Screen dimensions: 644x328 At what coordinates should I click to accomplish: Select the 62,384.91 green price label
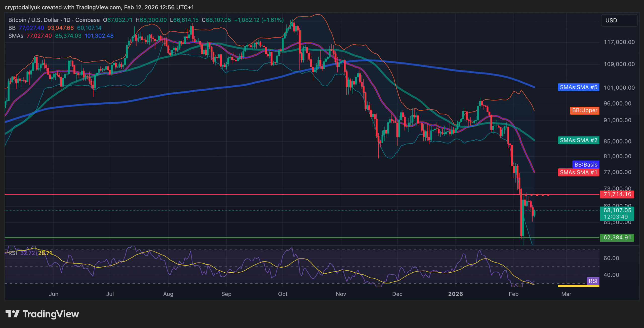coord(617,238)
